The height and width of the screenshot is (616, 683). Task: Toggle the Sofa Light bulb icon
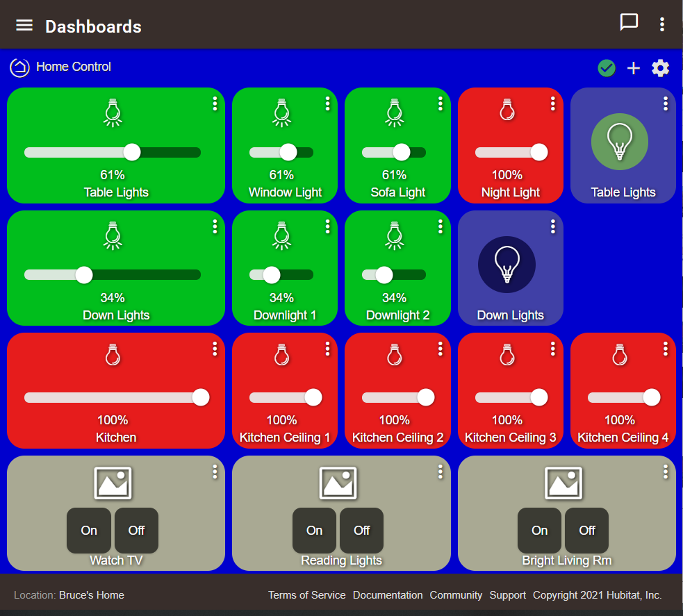[x=395, y=113]
